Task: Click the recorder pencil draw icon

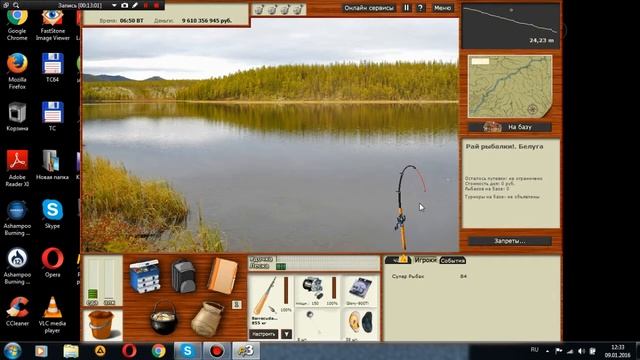Action: pos(135,5)
